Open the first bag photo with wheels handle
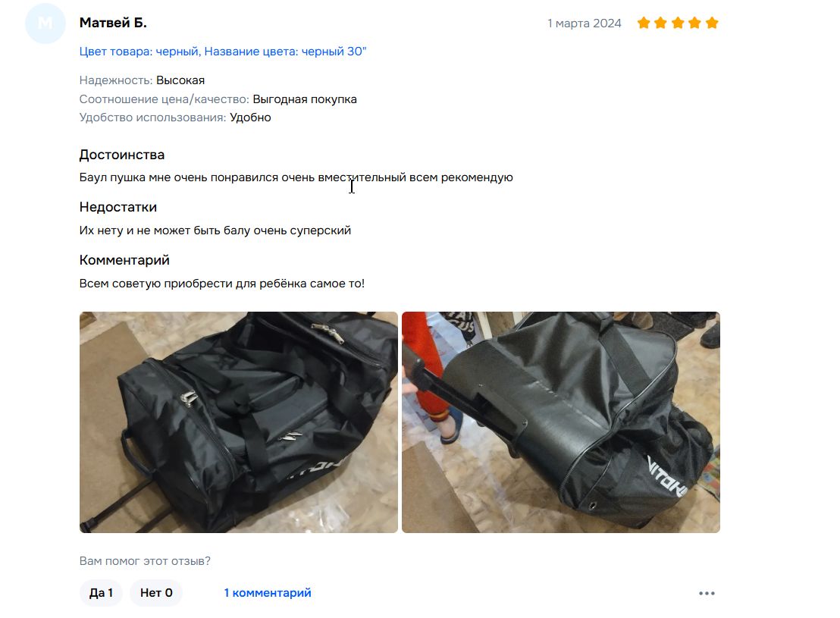Viewport: 840px width, 618px height. (238, 422)
